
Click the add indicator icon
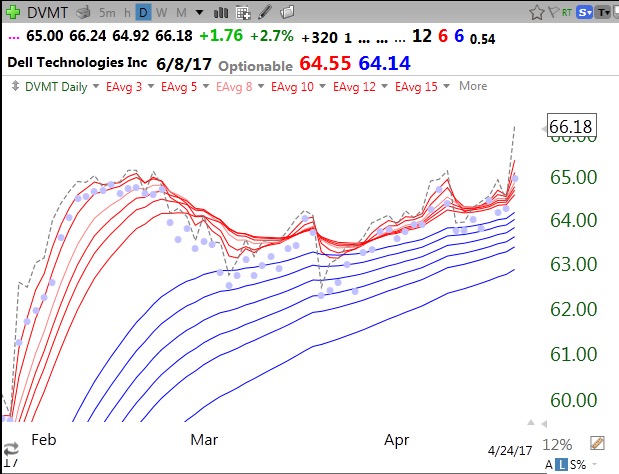[x=243, y=13]
